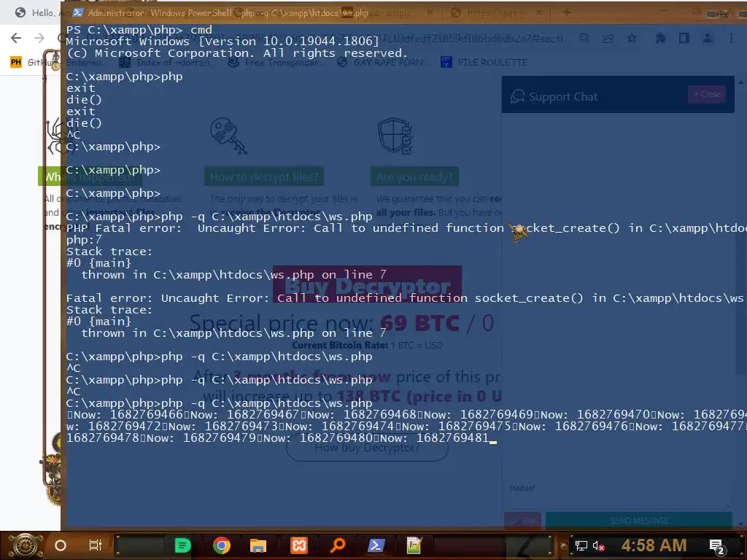This screenshot has height=560, width=747.
Task: Go forward in the Chrome window
Action: pyautogui.click(x=39, y=38)
